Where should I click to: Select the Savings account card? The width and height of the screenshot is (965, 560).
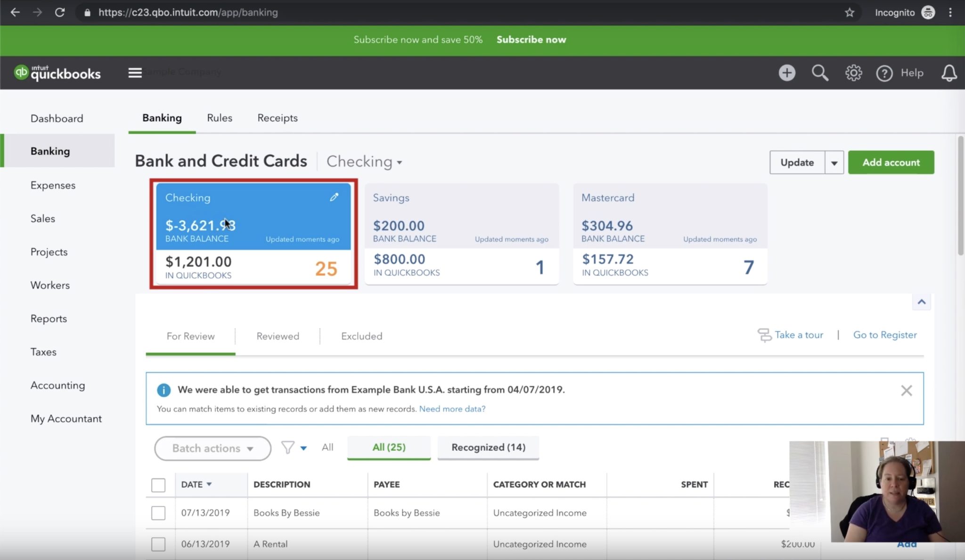click(462, 234)
